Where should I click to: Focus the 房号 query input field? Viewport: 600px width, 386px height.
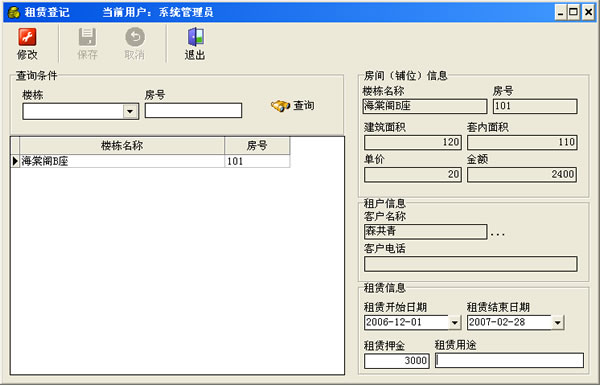193,111
